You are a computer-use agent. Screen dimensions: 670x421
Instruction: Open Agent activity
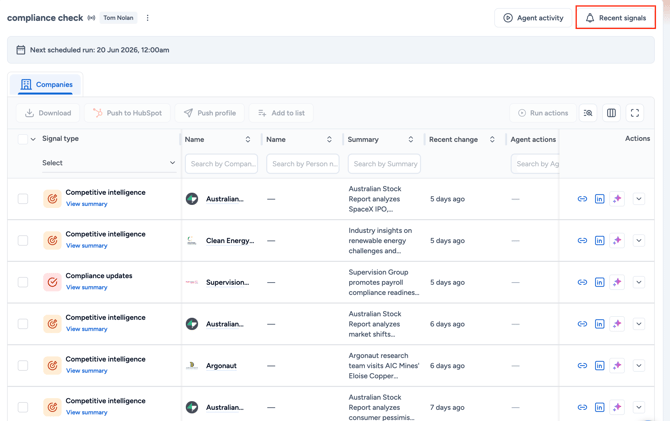533,18
